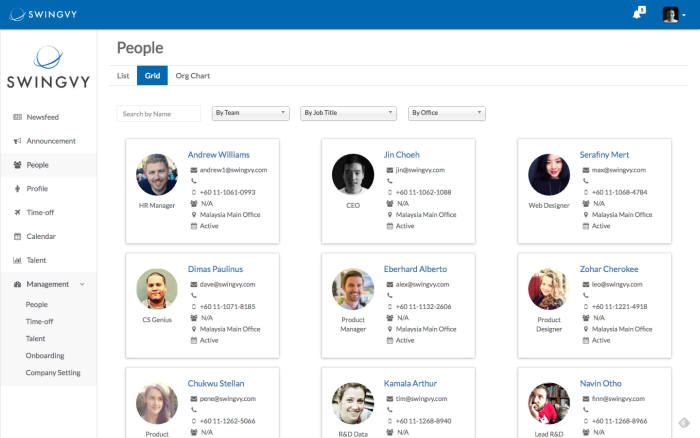Open the By Office dropdown
Image resolution: width=700 pixels, height=438 pixels.
pos(446,113)
